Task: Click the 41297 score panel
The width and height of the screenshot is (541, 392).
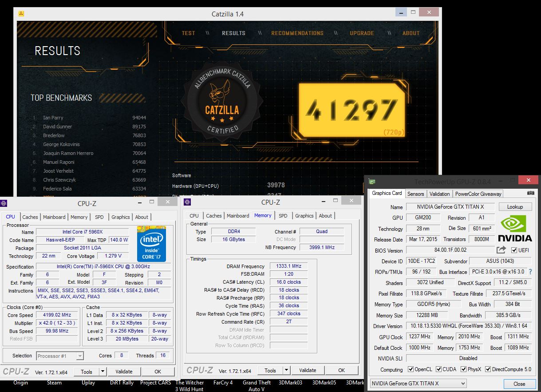Action: [x=352, y=110]
